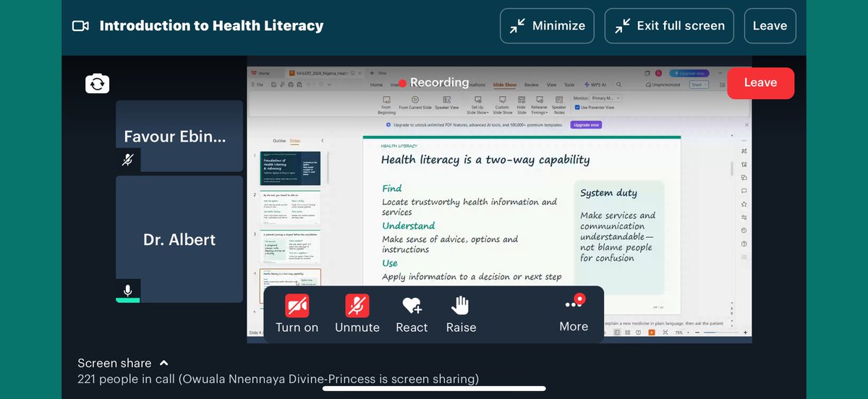
Task: Expand the Screen share section chevron
Action: click(164, 363)
